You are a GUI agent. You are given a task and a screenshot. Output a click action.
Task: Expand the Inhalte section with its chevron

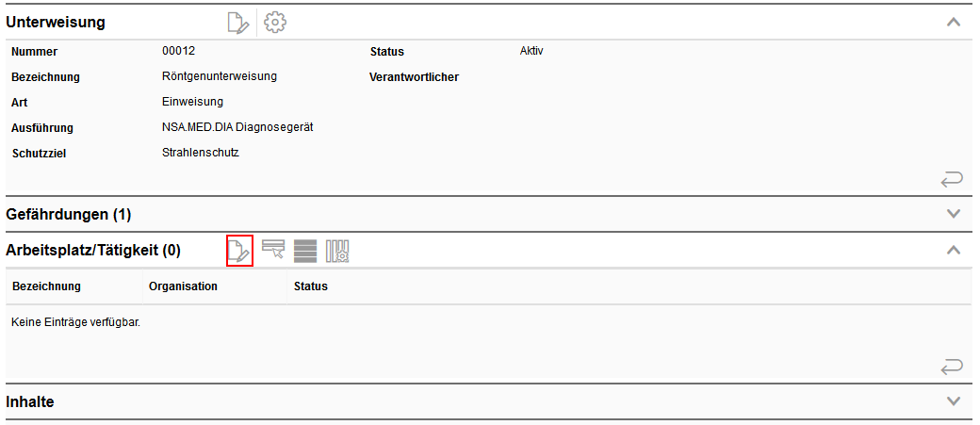pos(953,401)
